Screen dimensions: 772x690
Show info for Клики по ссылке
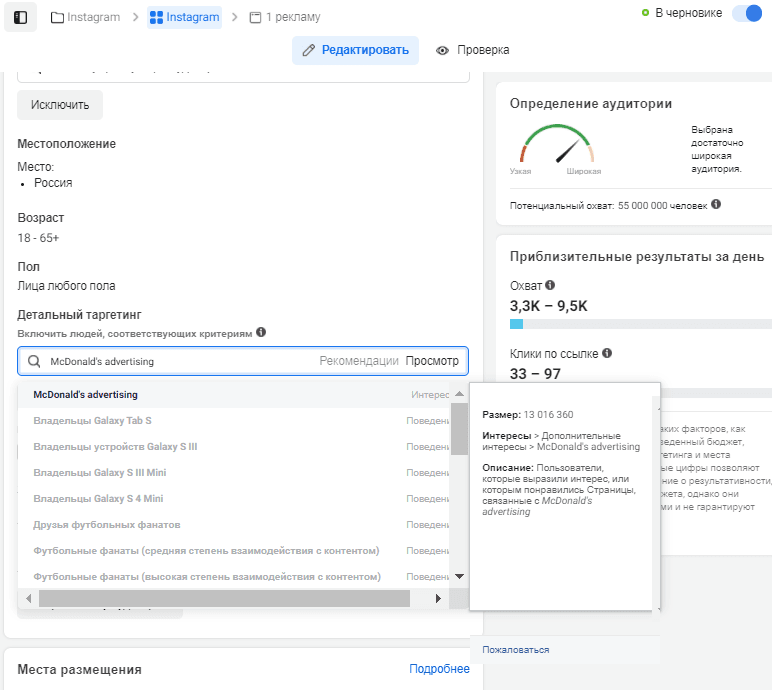607,353
